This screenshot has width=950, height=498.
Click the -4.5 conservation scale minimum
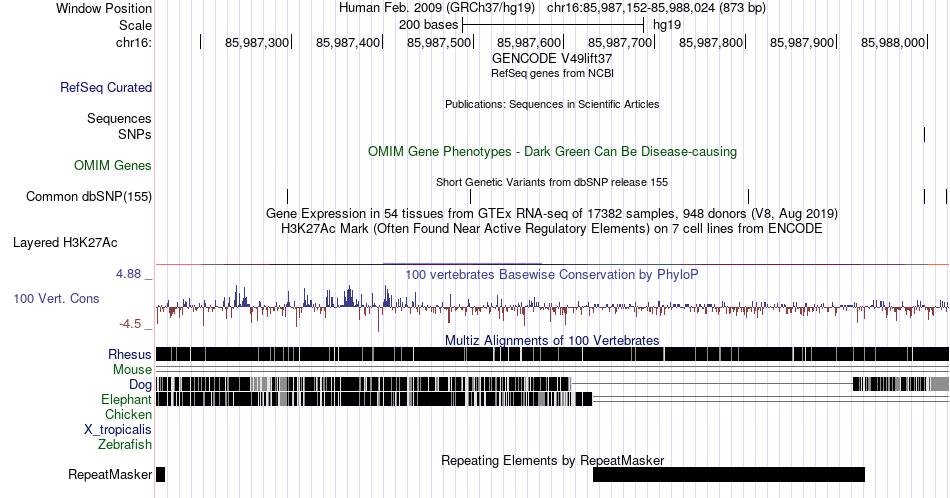coord(130,324)
